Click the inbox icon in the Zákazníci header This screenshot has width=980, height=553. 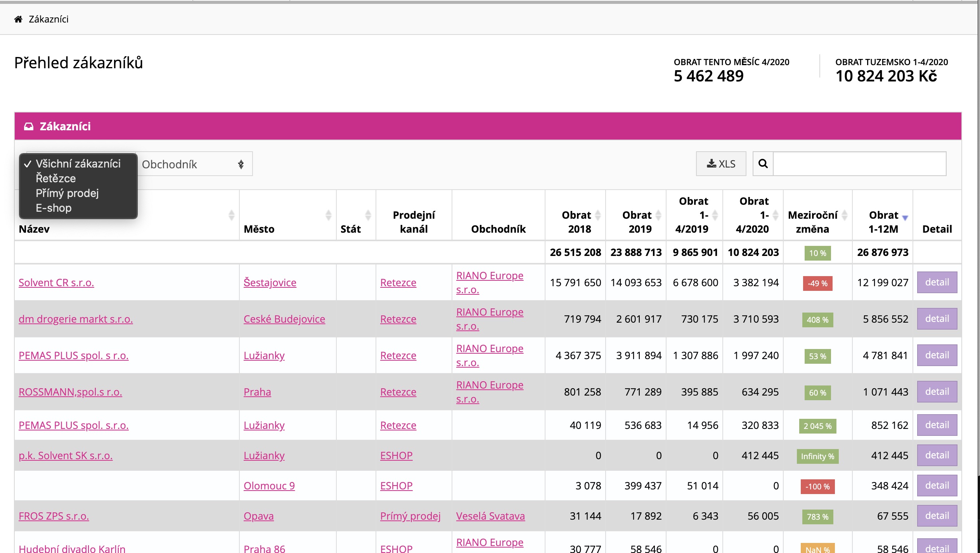[29, 126]
